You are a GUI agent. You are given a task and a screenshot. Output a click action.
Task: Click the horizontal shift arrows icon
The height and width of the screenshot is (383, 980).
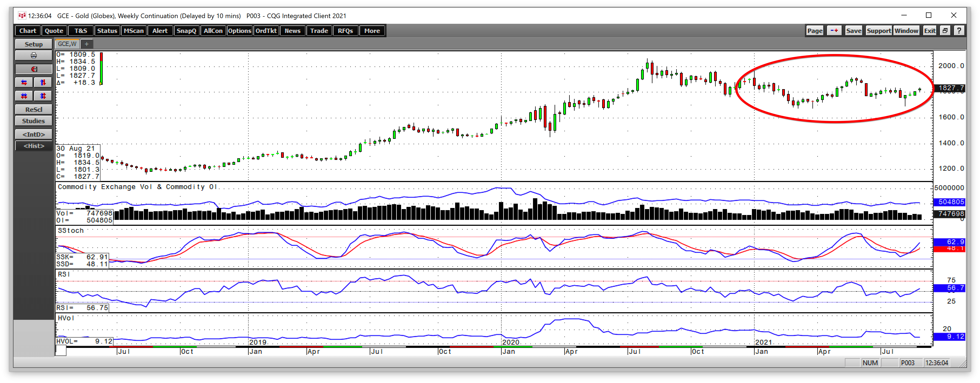[x=24, y=82]
